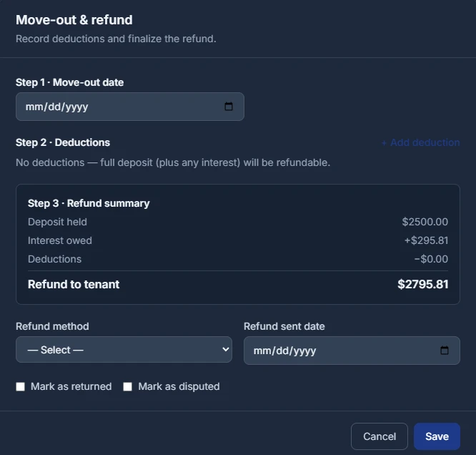Focus the Move-out date input field
Screen dimensions: 476x455
coord(130,107)
